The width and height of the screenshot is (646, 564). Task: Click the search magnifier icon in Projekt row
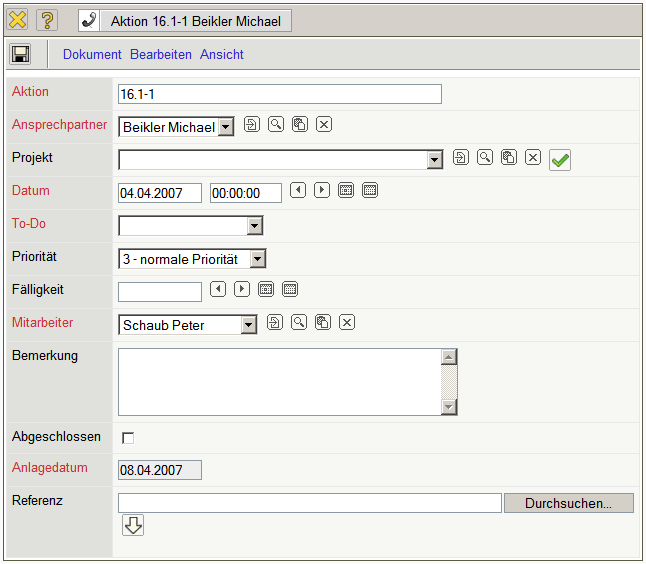click(485, 158)
